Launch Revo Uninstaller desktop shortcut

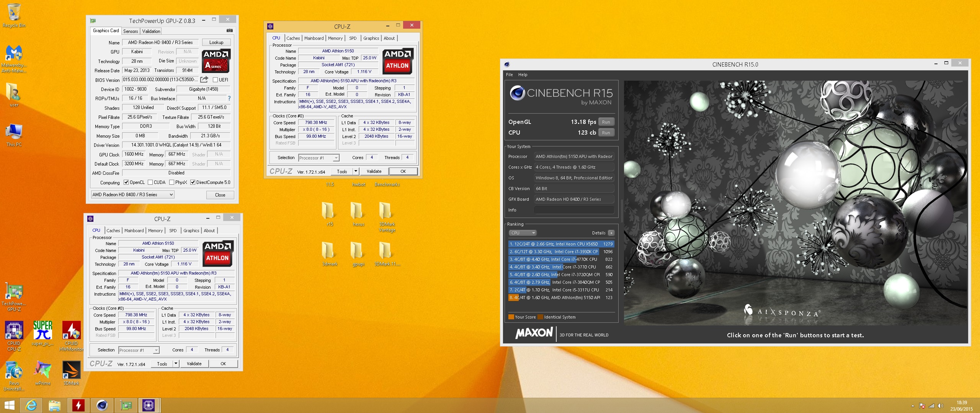coord(14,376)
